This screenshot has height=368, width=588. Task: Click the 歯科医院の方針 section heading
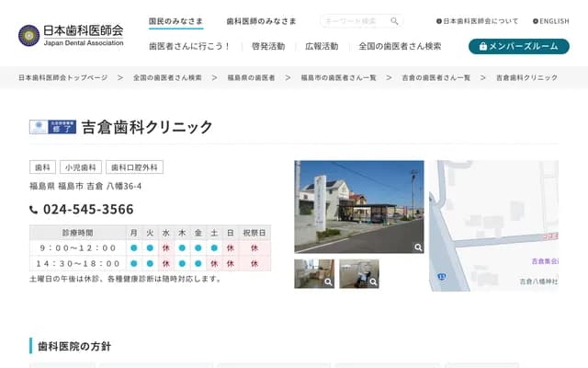coord(74,346)
